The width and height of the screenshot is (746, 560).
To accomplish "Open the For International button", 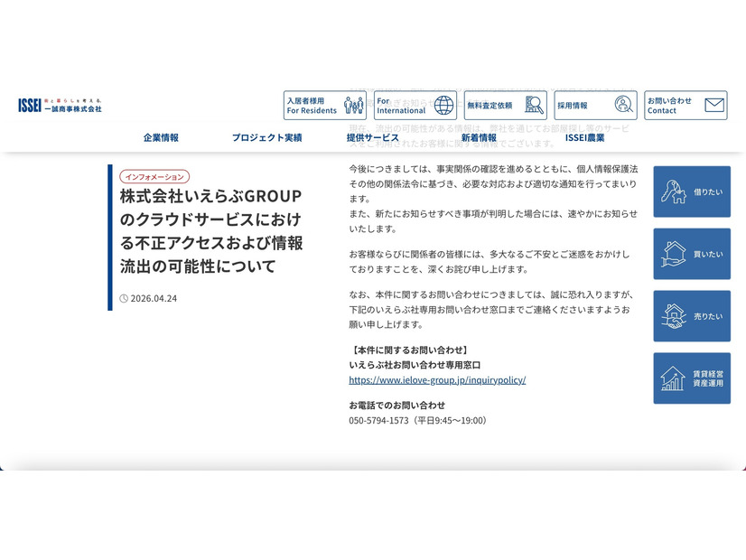I will (x=415, y=105).
